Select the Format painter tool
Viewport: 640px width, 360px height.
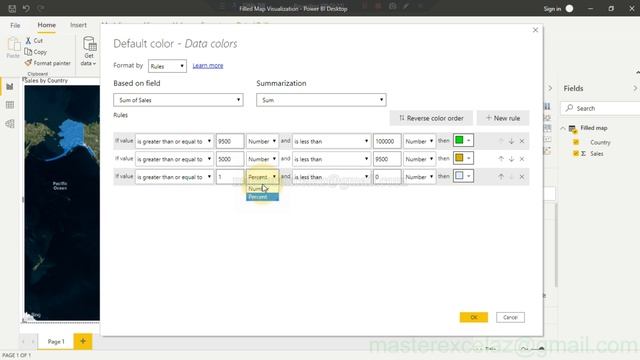[47, 63]
